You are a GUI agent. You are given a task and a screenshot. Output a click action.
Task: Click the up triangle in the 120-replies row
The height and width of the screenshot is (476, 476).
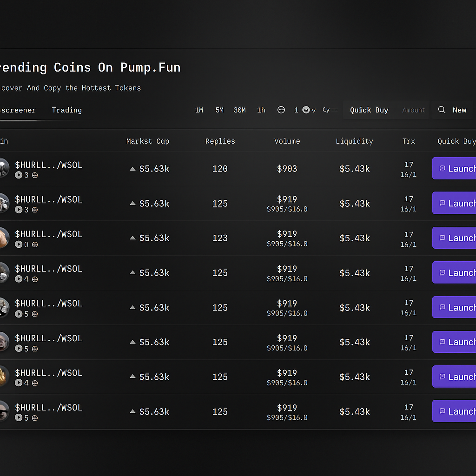point(132,169)
